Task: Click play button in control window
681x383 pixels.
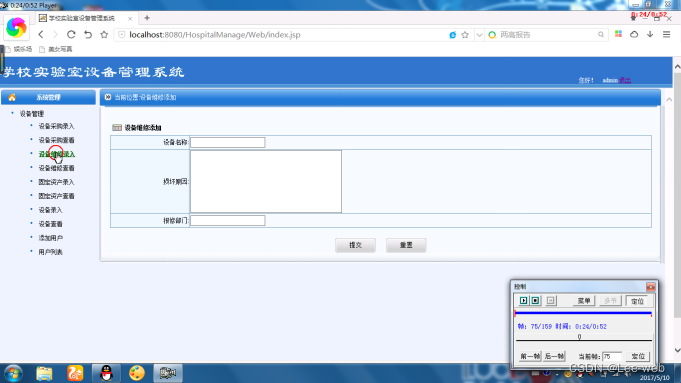Action: (524, 300)
